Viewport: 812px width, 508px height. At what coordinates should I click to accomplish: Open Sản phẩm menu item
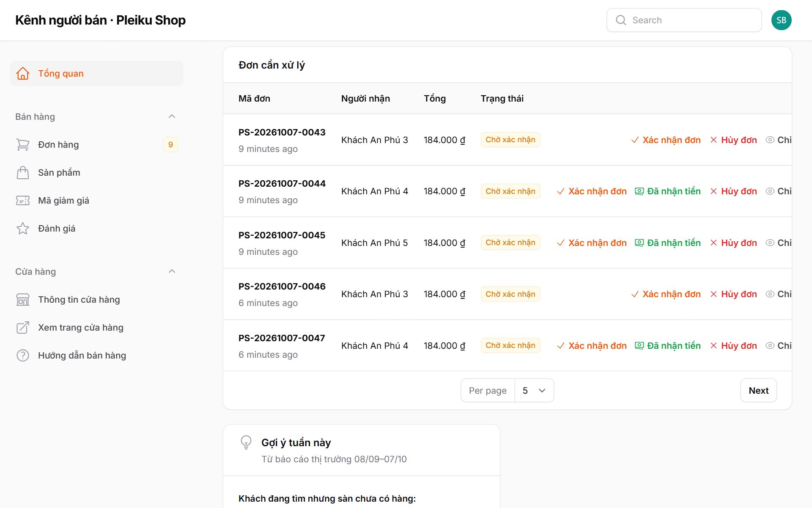click(96, 172)
